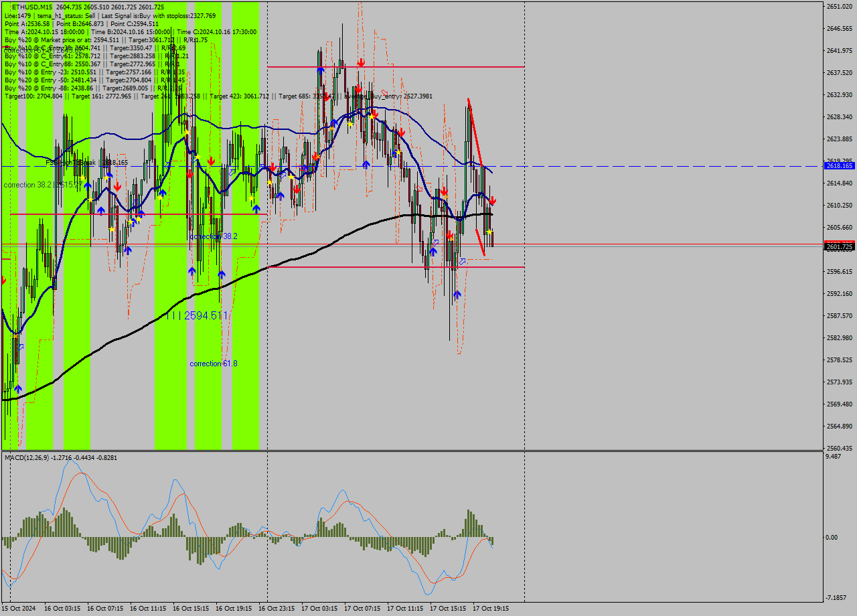This screenshot has width=857, height=616.
Task: Click the MACD(12,26,9) indicator label
Action: click(x=61, y=457)
